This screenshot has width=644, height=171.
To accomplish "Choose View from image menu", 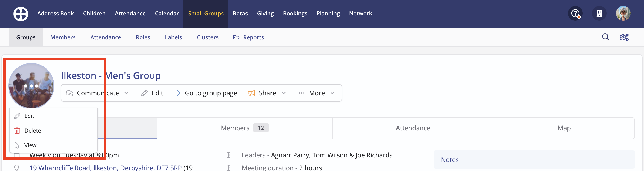I will coord(53,145).
